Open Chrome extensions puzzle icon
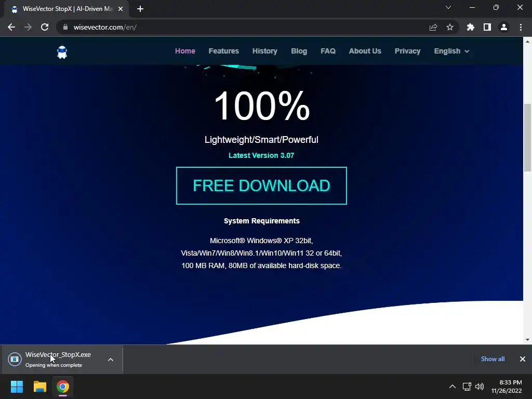 471,27
